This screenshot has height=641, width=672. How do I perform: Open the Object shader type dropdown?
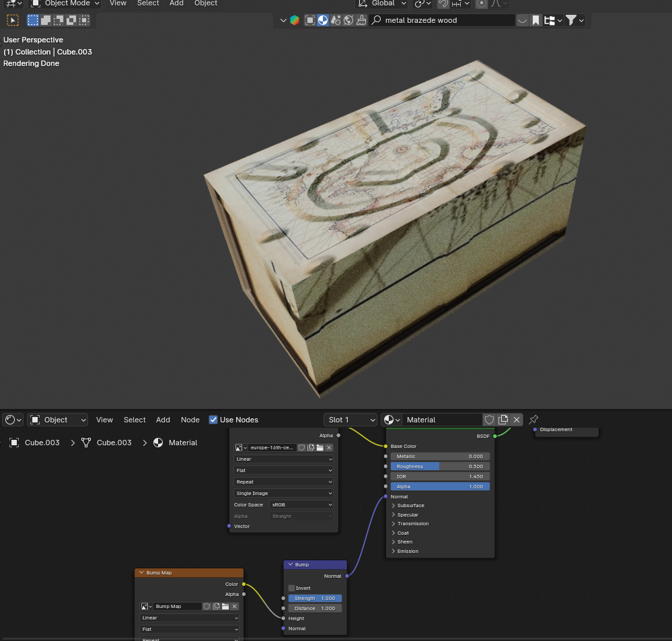tap(57, 420)
